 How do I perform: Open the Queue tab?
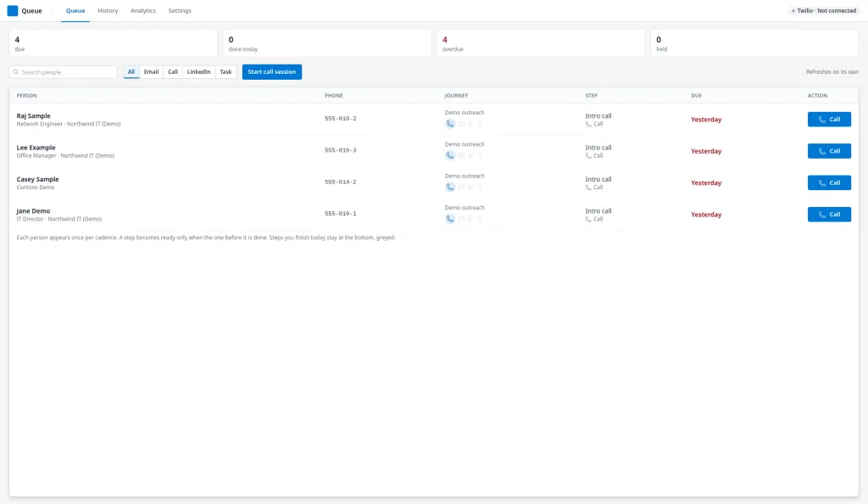click(x=75, y=10)
